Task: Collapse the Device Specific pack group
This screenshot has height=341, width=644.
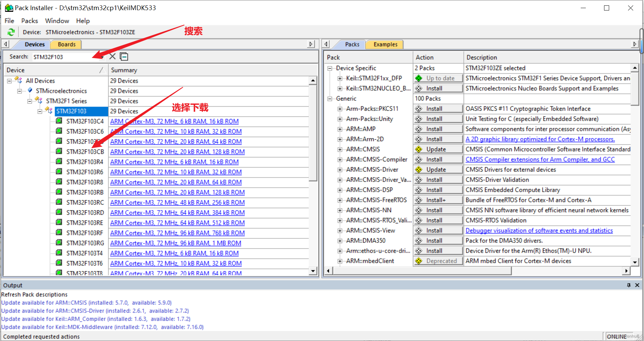Action: [x=330, y=68]
